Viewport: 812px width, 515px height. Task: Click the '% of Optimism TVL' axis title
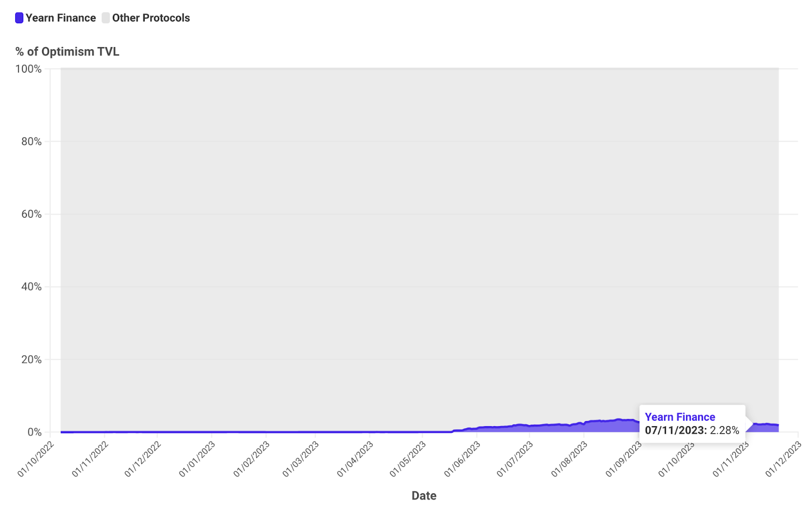(x=67, y=52)
